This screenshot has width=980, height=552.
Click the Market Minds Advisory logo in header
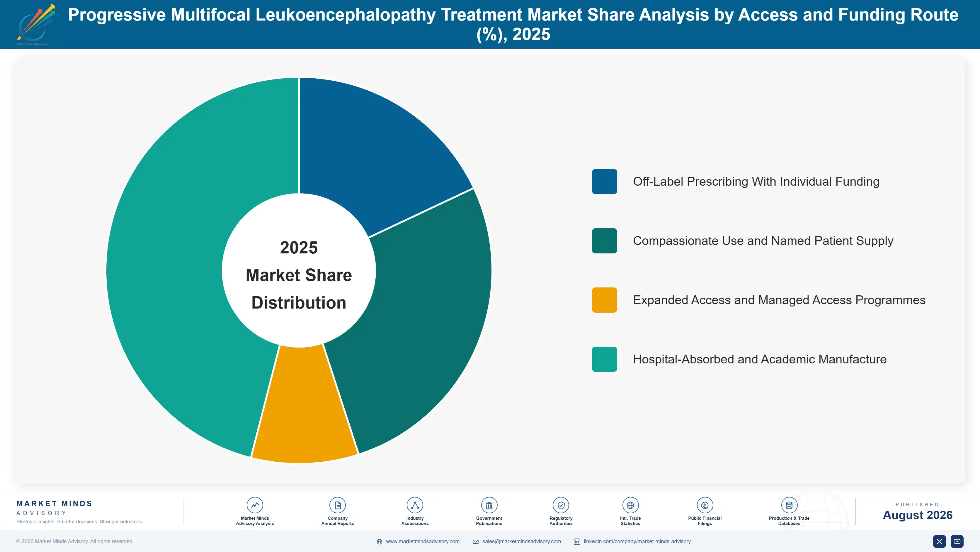[x=35, y=24]
